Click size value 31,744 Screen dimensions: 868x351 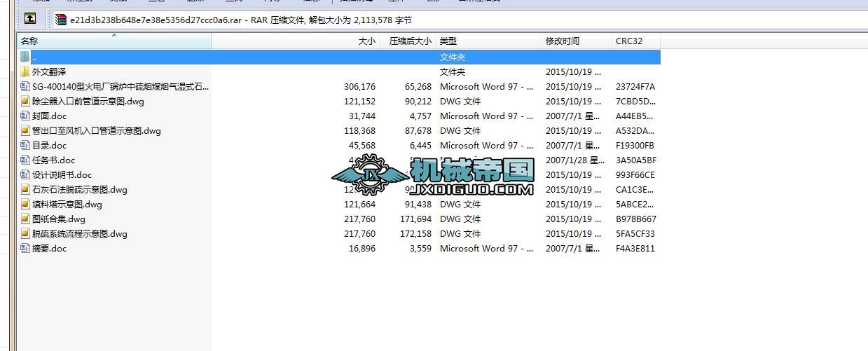click(362, 116)
